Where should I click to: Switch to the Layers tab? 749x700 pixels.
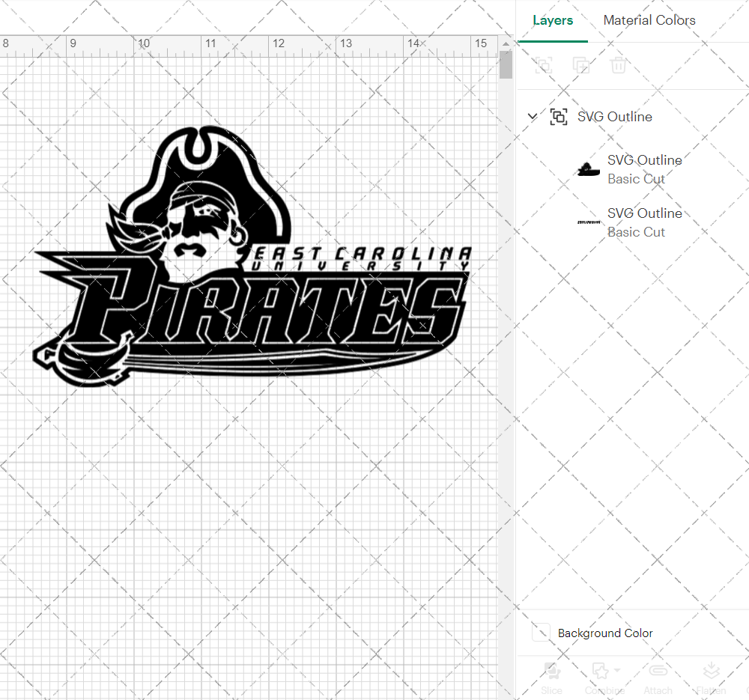click(553, 20)
